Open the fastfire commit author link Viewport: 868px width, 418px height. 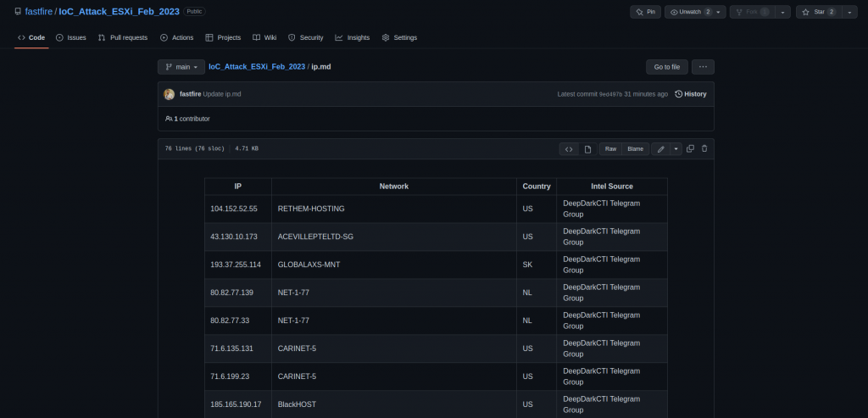(191, 94)
